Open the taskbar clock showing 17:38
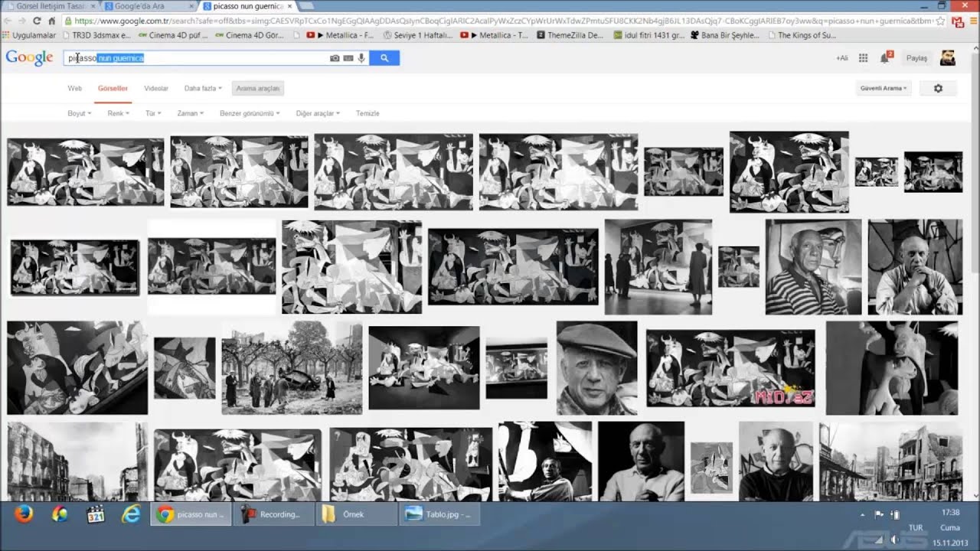980x551 pixels. coord(950,513)
